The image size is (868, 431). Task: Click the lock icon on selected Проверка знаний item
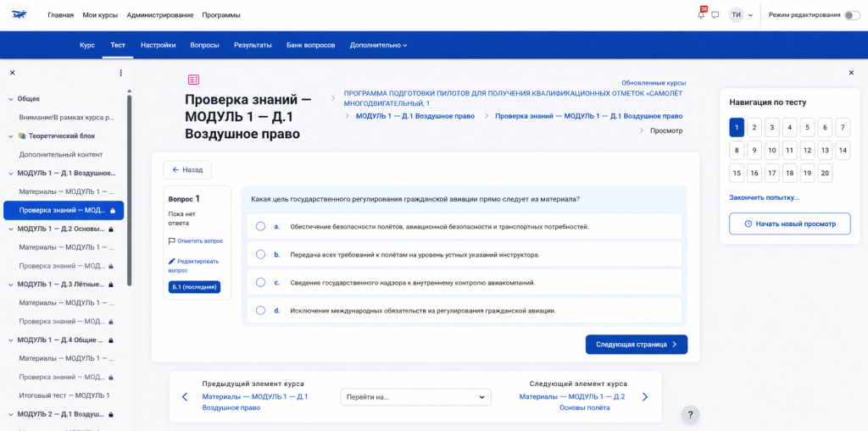[x=113, y=211]
